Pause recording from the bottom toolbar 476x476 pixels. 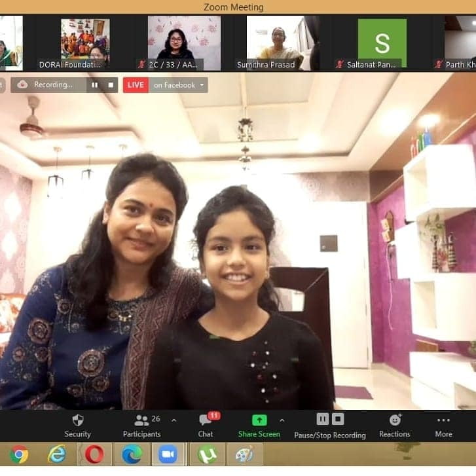pos(322,419)
